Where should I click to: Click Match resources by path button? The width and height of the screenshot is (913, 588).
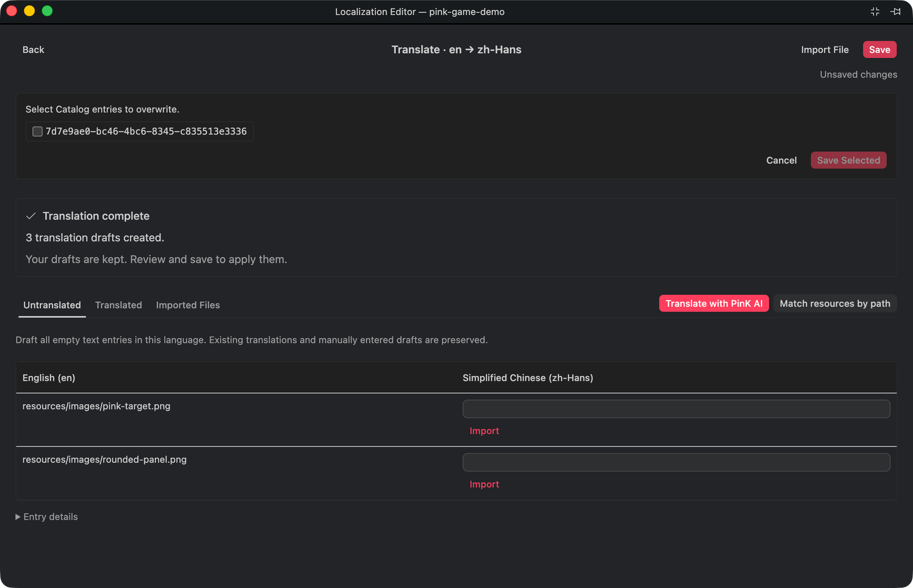tap(835, 303)
